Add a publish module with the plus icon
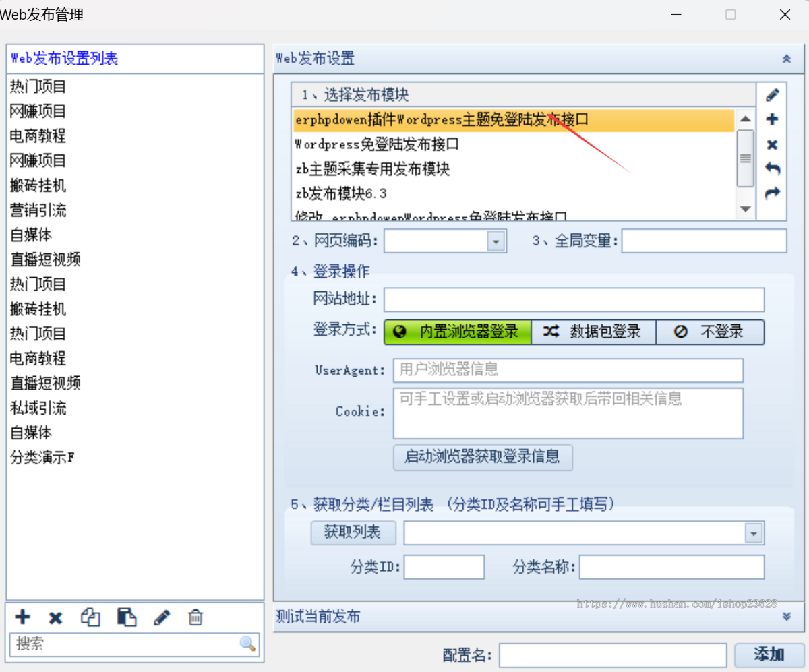The width and height of the screenshot is (809, 672). click(773, 119)
